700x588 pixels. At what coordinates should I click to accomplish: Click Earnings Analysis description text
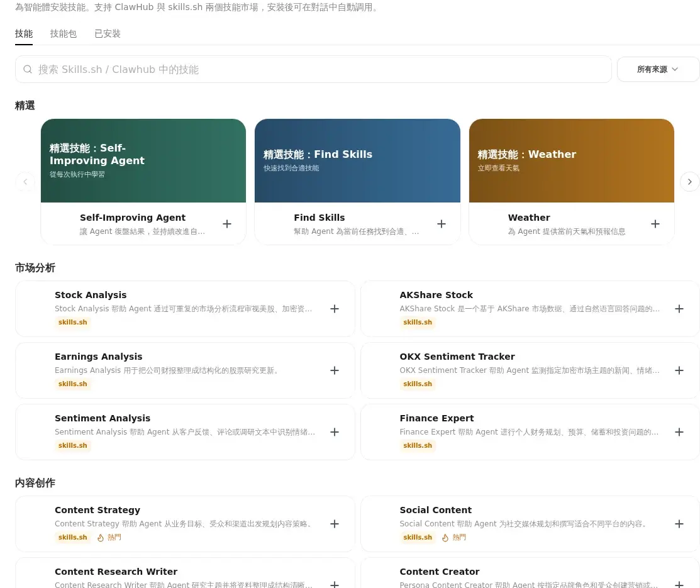(166, 370)
